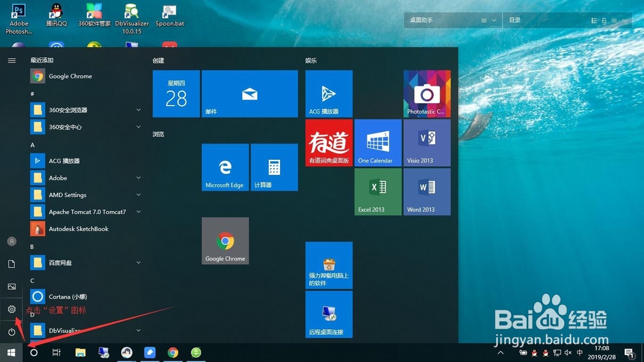Open the Action Center notification icon
This screenshot has width=644, height=362.
pos(629,352)
